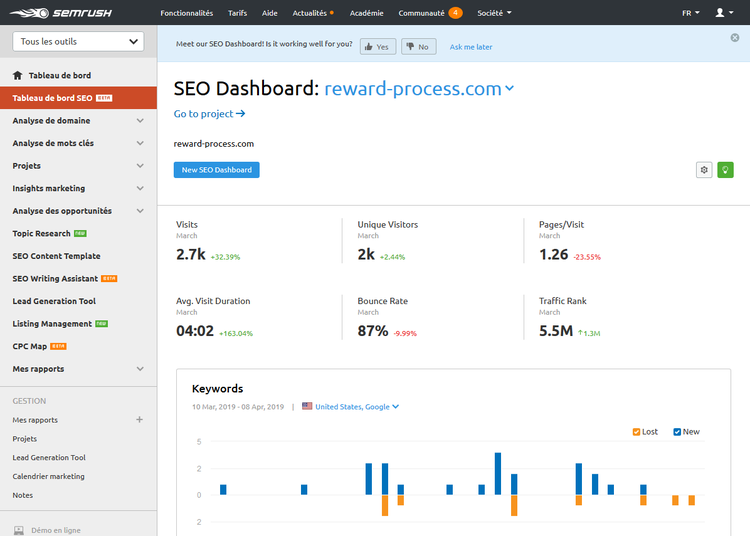750x536 pixels.
Task: Click the Keywords widget title
Action: pos(218,388)
